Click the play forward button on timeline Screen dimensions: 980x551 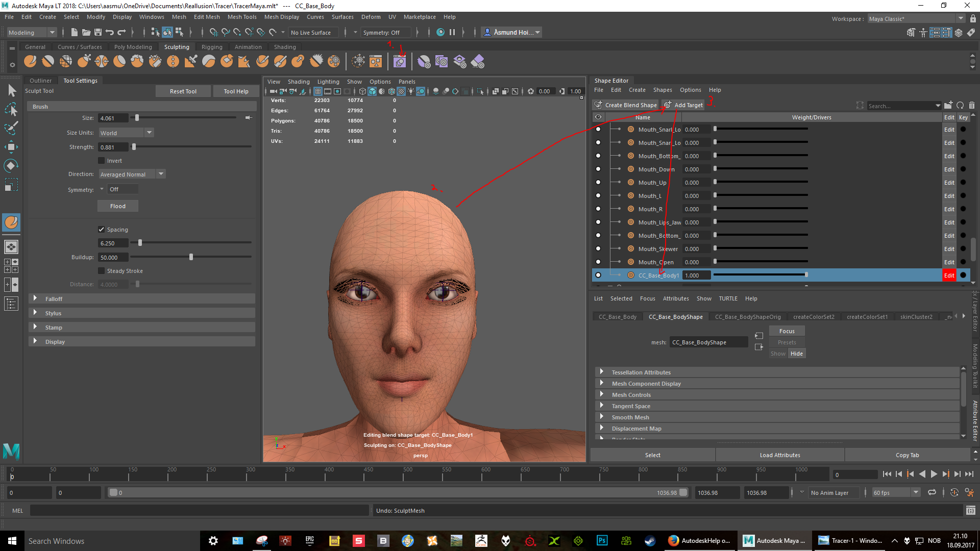(934, 474)
